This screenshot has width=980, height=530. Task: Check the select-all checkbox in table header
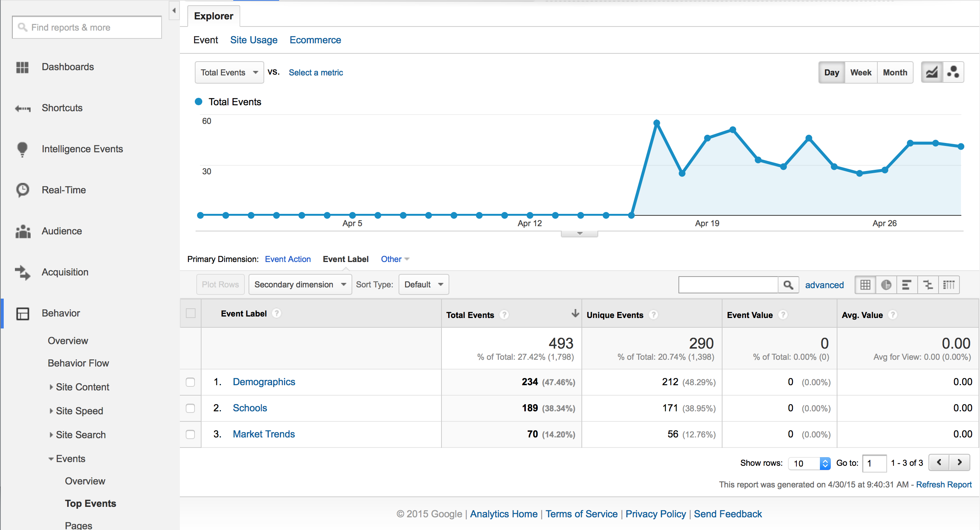190,313
